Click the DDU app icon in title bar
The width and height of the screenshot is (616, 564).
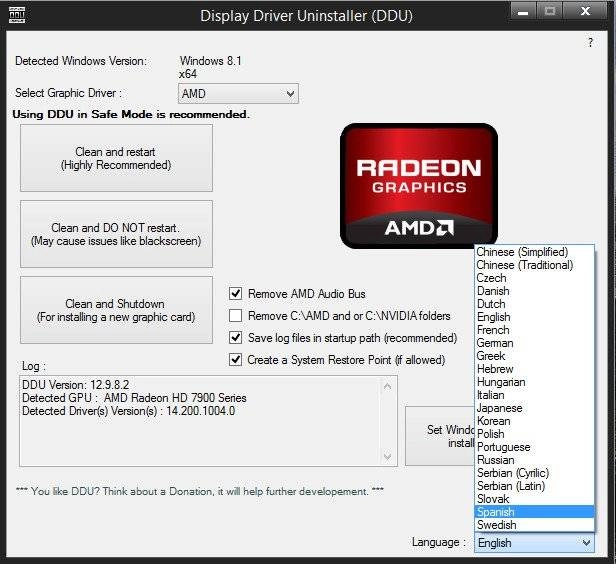tap(16, 15)
